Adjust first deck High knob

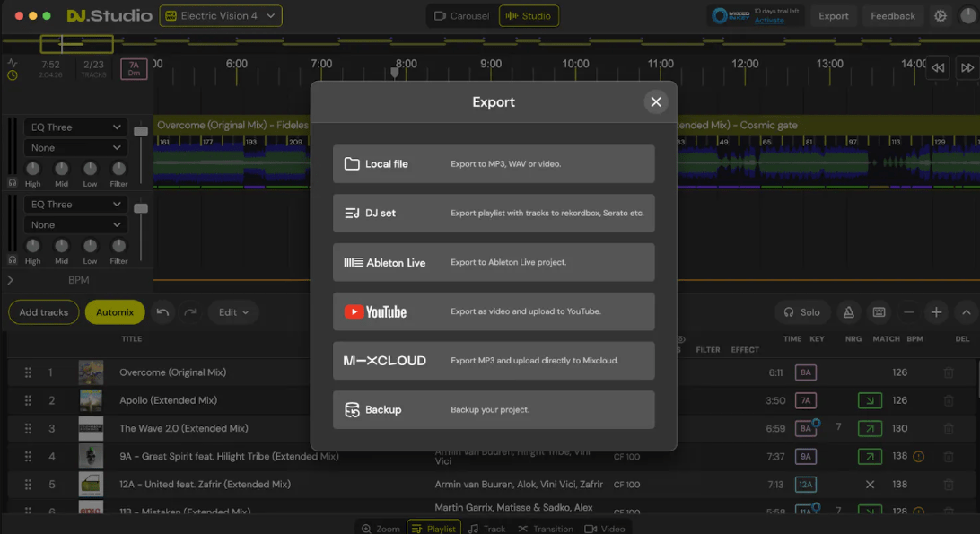click(x=32, y=169)
